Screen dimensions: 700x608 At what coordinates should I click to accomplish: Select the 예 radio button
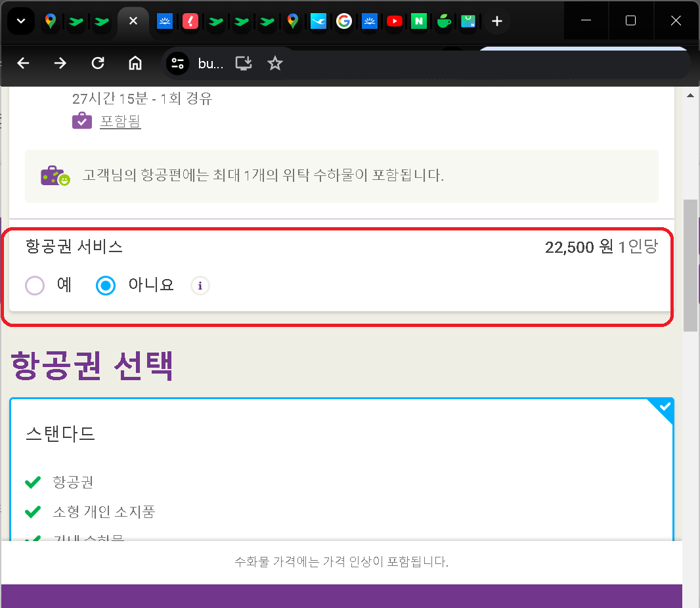[x=35, y=286]
